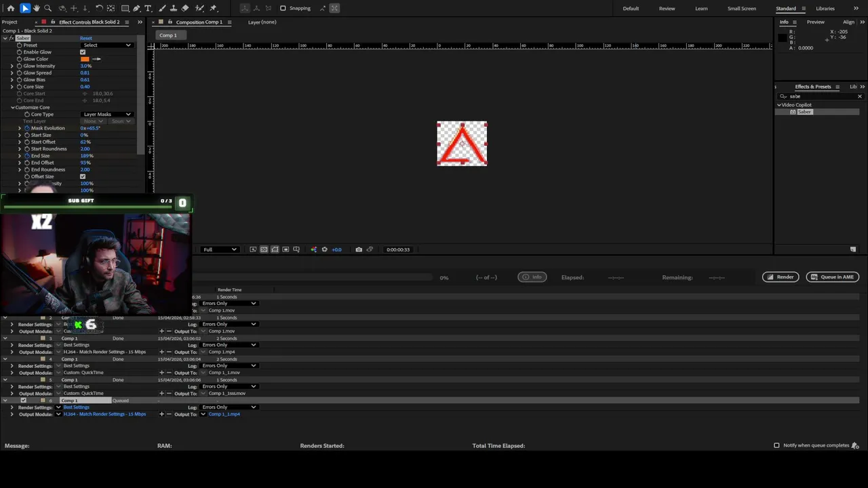
Task: Switch to the Project tab
Action: click(x=9, y=22)
